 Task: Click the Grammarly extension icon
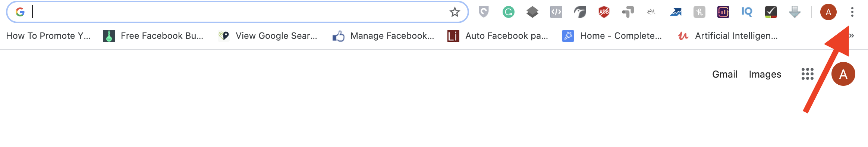(508, 12)
